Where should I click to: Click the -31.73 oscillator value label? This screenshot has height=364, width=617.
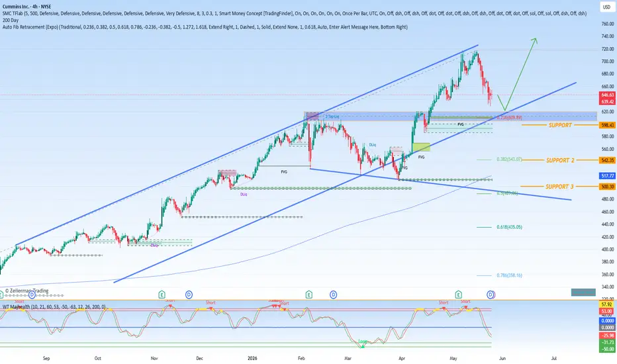607,342
